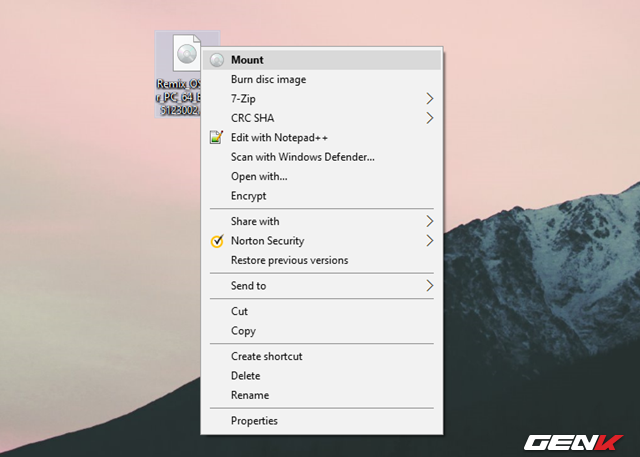Viewport: 640px width, 457px height.
Task: Select Burn disc image
Action: [322, 79]
